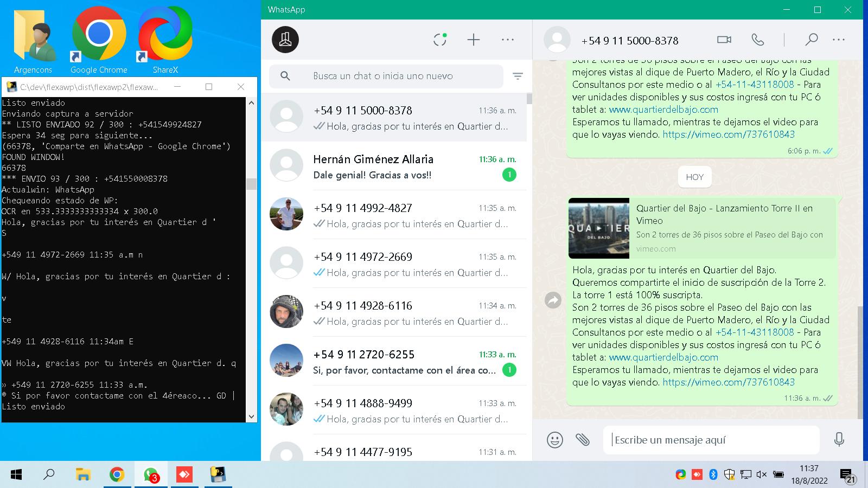The width and height of the screenshot is (868, 488).
Task: Switch to the Python console taskbar icon
Action: pos(218,475)
